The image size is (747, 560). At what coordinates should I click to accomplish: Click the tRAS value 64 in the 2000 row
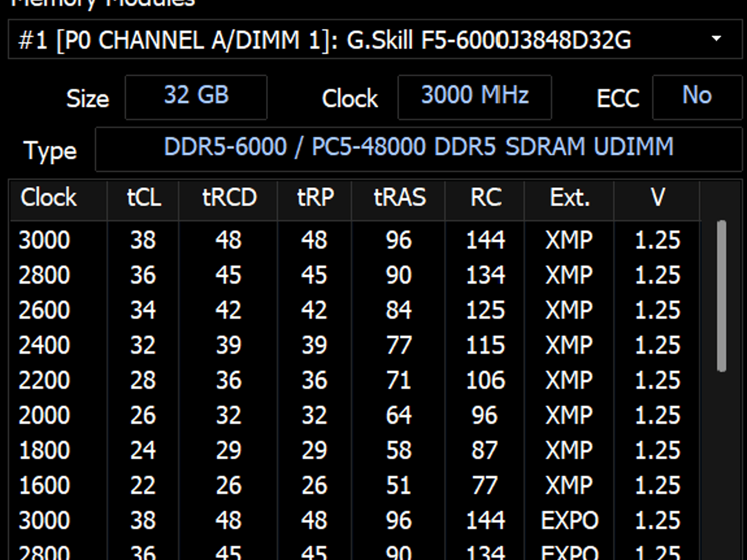[x=399, y=415]
